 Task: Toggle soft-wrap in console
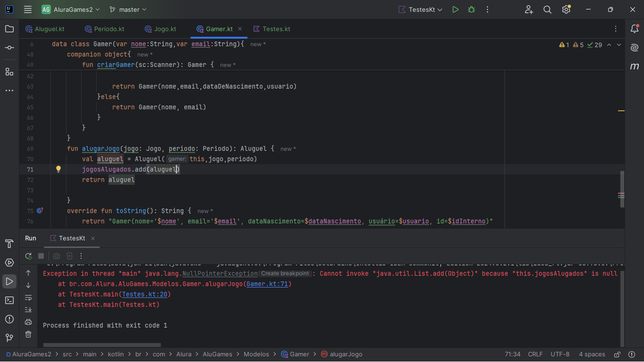click(x=28, y=297)
